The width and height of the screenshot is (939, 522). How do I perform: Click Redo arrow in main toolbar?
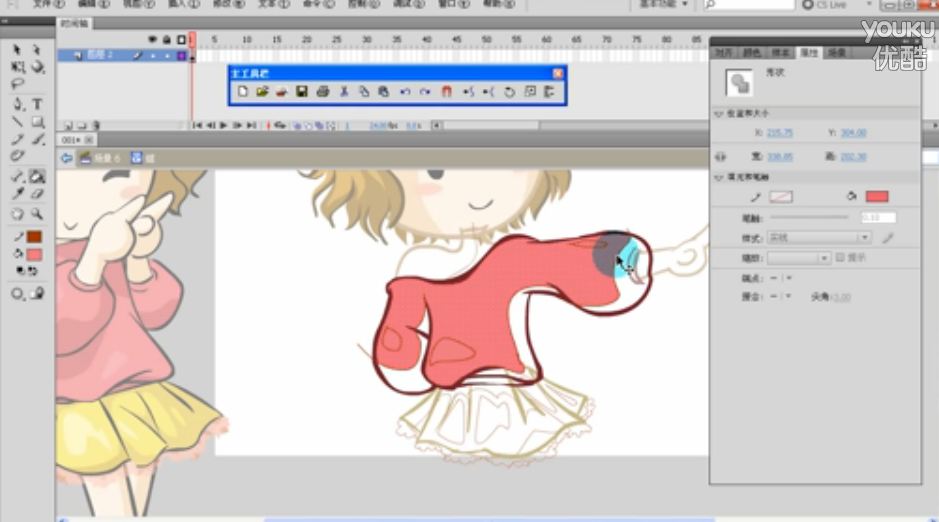click(425, 92)
